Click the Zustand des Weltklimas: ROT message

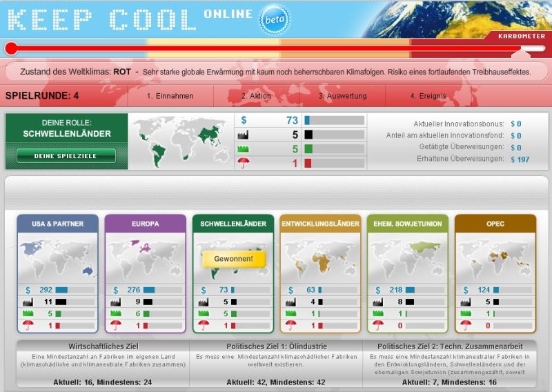click(275, 72)
